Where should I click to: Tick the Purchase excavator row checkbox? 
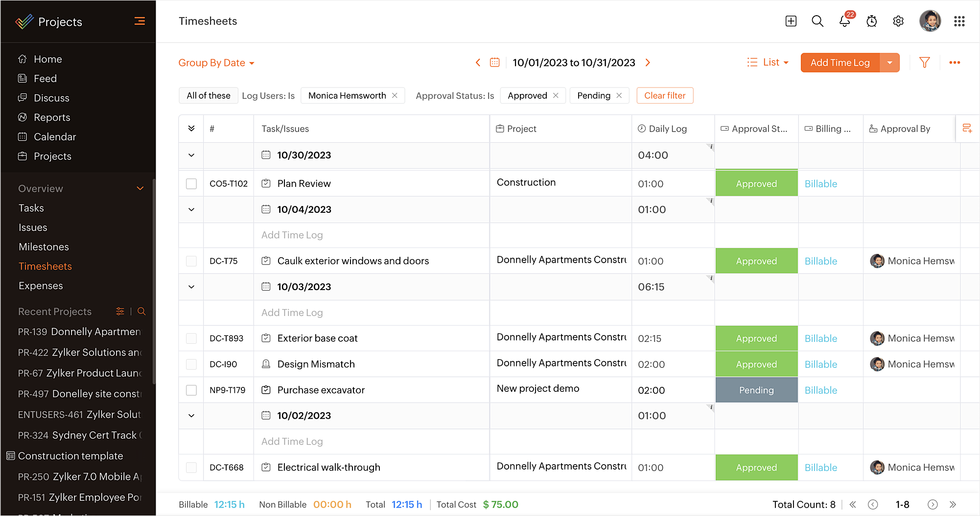191,390
